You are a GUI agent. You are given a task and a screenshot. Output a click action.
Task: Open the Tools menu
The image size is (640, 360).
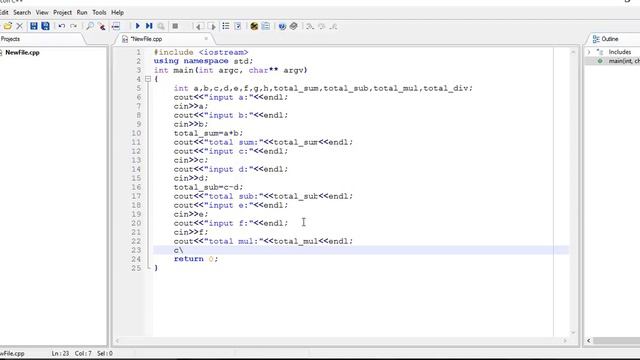pyautogui.click(x=99, y=12)
